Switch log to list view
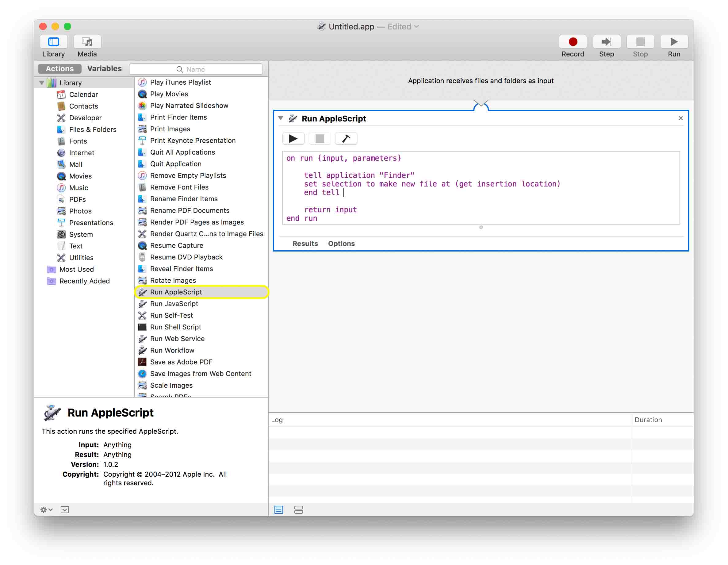Image resolution: width=728 pixels, height=565 pixels. (279, 509)
